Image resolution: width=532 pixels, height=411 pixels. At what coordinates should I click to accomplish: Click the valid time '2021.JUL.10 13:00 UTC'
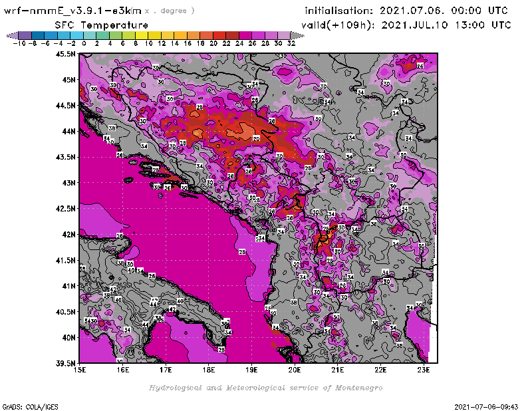[x=446, y=25]
